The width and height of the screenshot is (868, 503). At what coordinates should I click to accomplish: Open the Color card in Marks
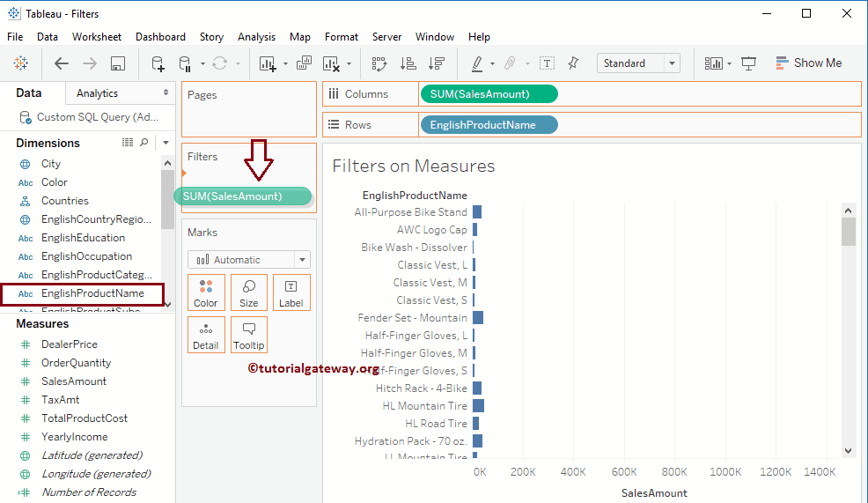click(206, 293)
